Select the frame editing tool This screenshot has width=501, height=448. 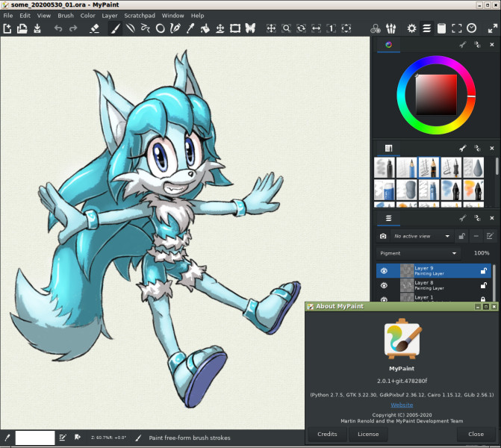coord(235,28)
